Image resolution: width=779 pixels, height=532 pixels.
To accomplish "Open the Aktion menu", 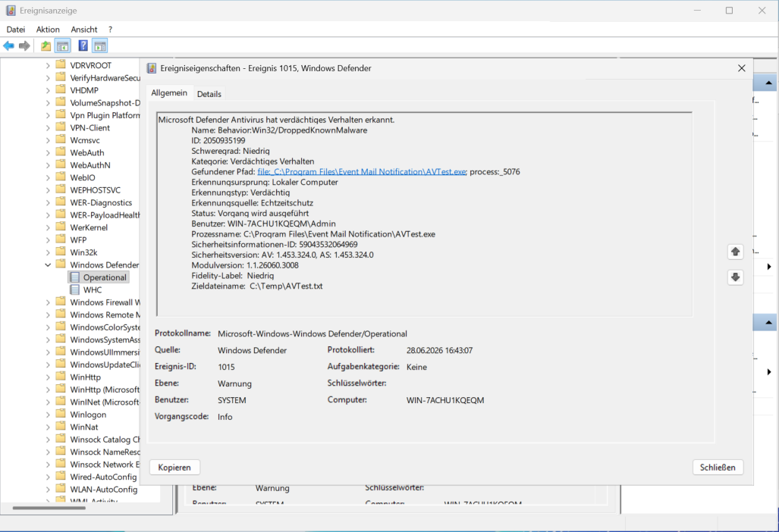I will (48, 30).
